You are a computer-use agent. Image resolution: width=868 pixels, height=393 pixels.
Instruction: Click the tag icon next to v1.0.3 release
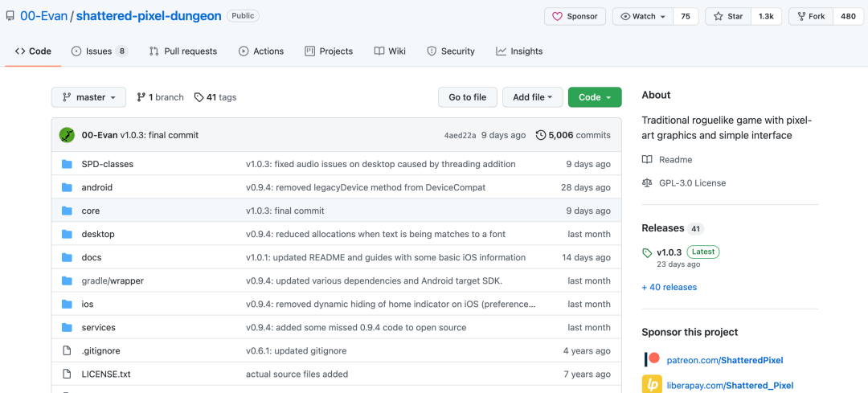(647, 252)
